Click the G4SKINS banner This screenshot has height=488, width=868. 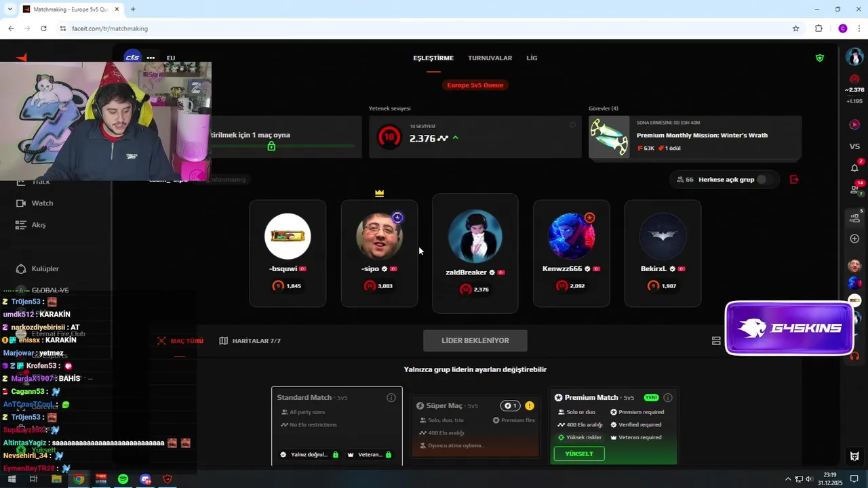(x=789, y=329)
